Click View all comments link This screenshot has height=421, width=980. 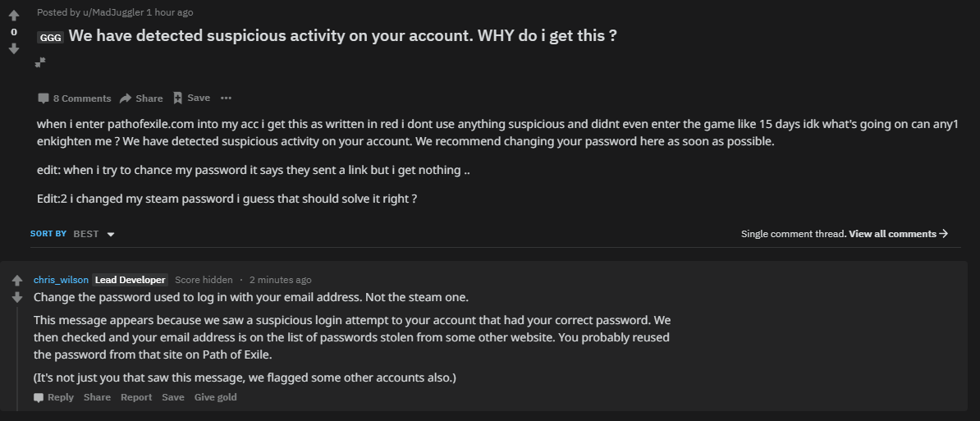click(898, 234)
